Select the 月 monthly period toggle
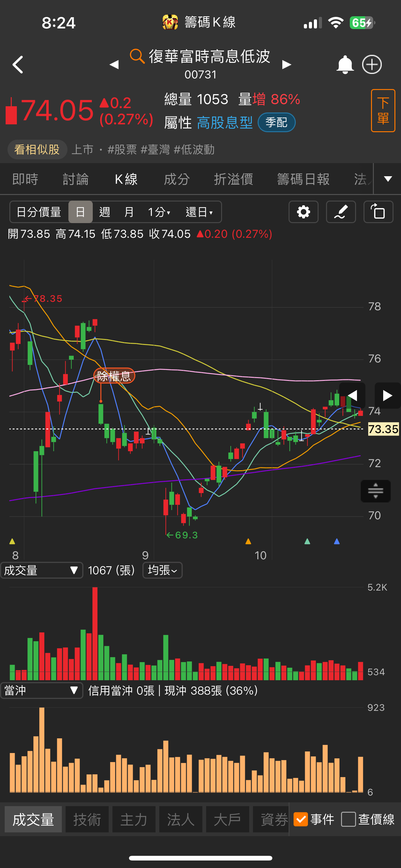The width and height of the screenshot is (401, 868). (x=129, y=212)
